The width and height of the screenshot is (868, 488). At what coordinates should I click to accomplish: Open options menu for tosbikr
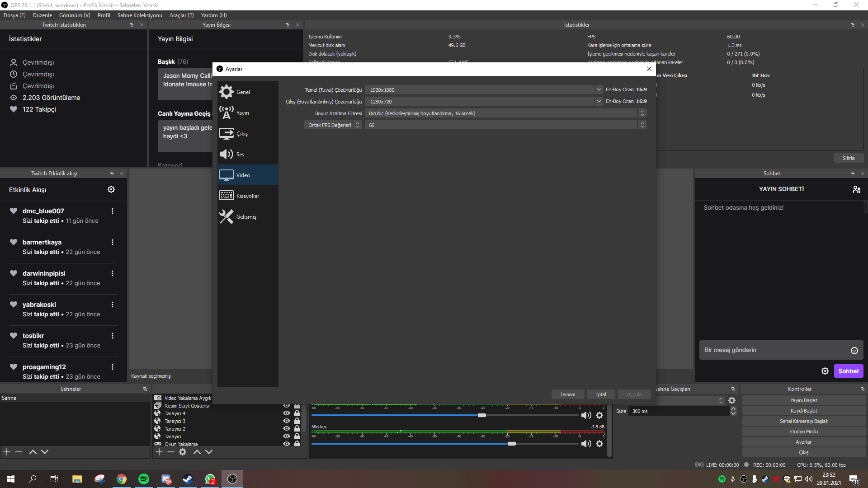click(x=113, y=336)
